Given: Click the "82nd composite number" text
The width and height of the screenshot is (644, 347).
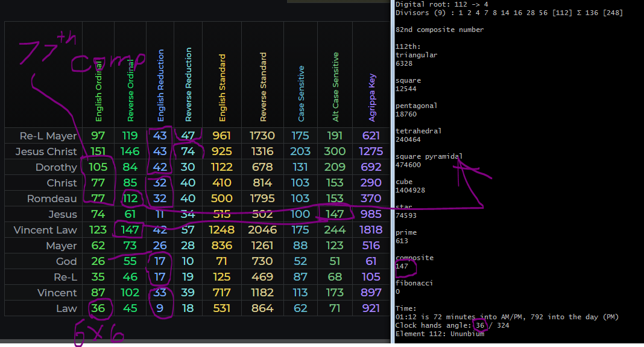Looking at the screenshot, I should click(440, 30).
